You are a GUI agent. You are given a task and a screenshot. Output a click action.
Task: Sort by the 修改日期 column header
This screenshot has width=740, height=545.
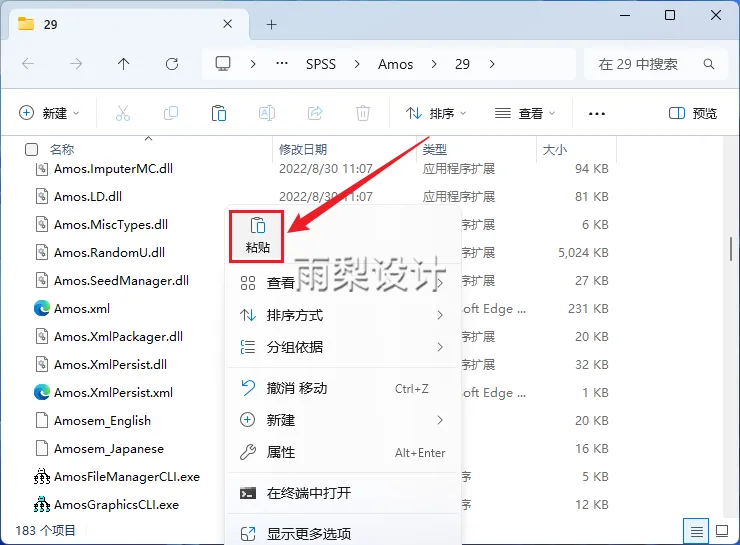[x=303, y=150]
